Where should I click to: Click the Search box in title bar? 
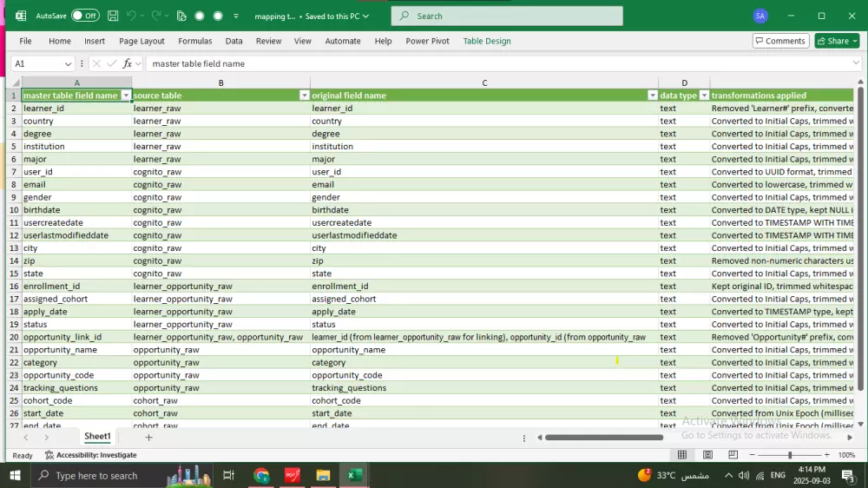coord(507,16)
